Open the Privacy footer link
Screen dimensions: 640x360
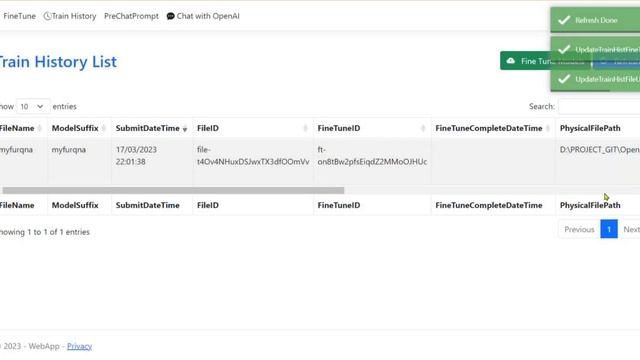(79, 346)
